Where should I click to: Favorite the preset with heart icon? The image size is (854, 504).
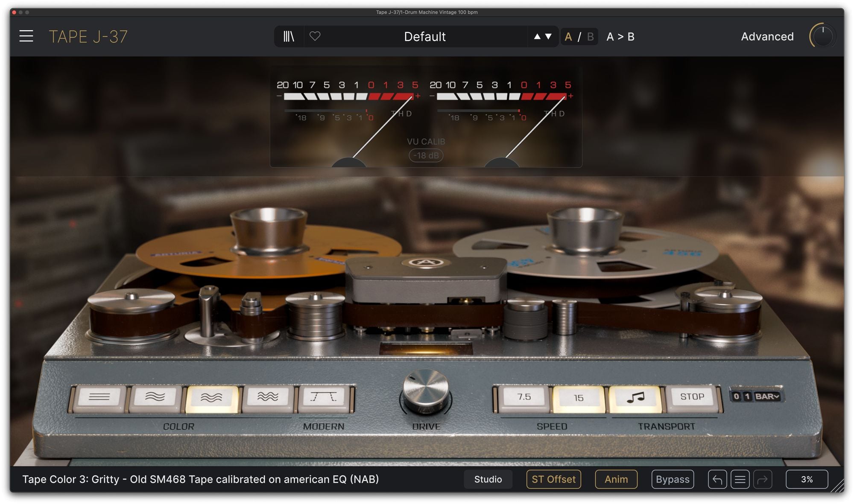315,37
